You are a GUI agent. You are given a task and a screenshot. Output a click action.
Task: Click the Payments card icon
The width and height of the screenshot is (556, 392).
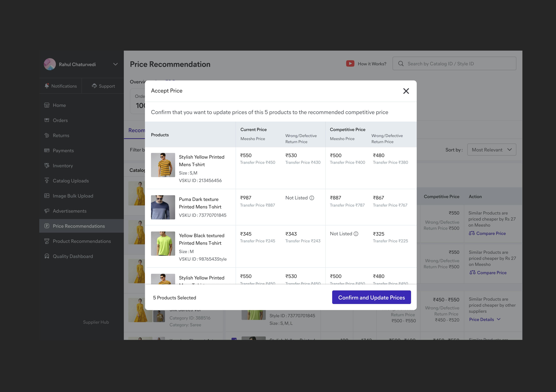(x=47, y=150)
